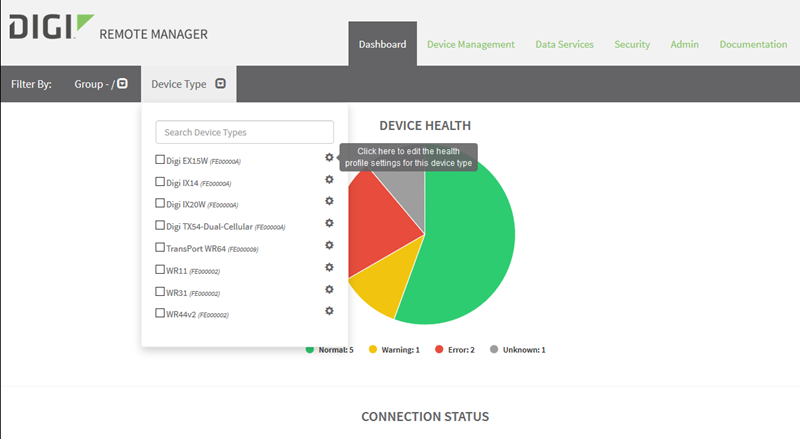This screenshot has width=800, height=439.
Task: Click the Digi EX15W label text
Action: pyautogui.click(x=187, y=161)
